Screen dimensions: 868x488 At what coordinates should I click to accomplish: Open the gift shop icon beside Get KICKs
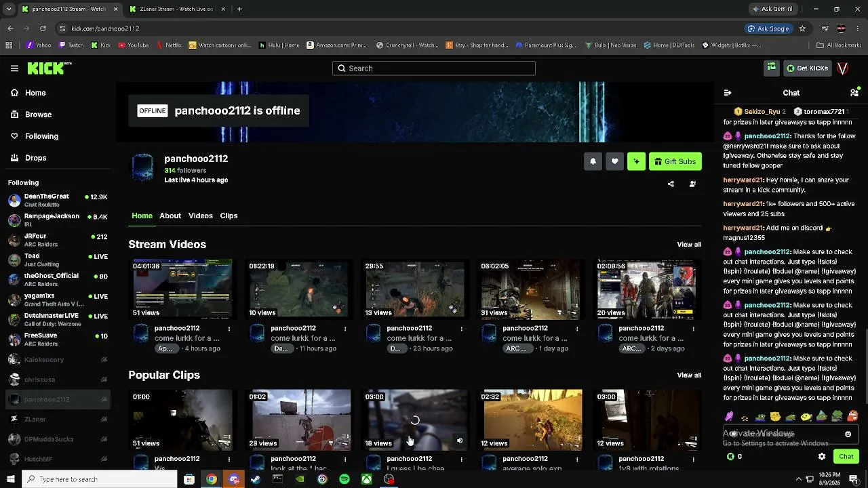click(771, 68)
